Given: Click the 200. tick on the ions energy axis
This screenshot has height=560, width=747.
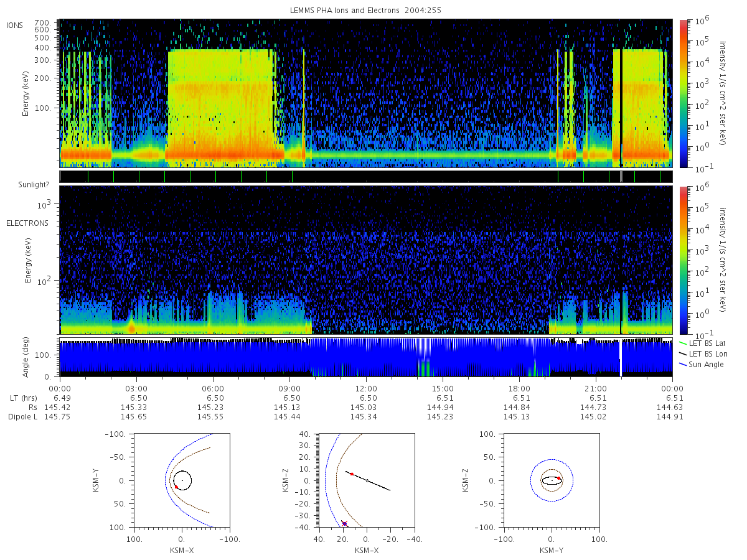Looking at the screenshot, I should (44, 78).
